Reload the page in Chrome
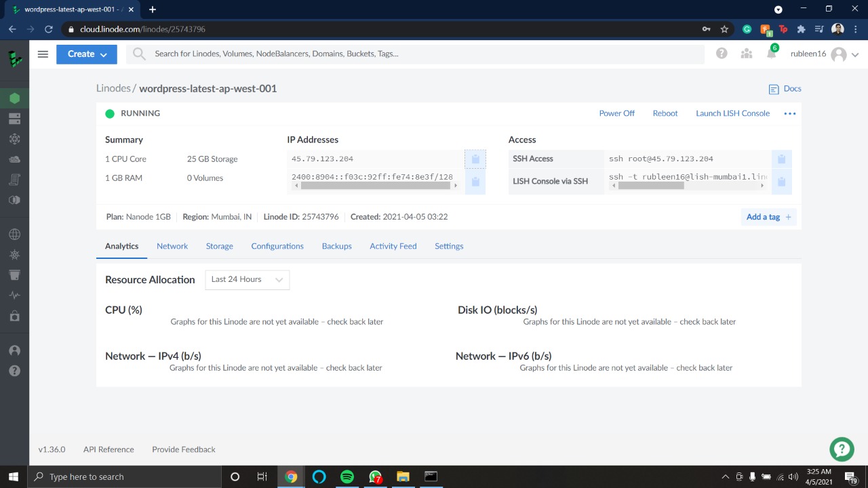 click(48, 29)
